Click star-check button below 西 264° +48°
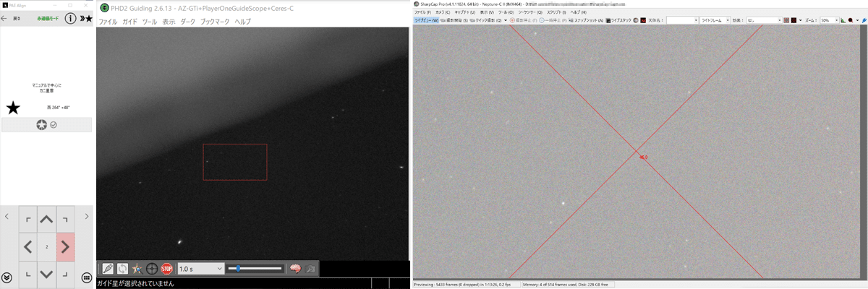Screen dimensions: 868x289 click(47, 125)
